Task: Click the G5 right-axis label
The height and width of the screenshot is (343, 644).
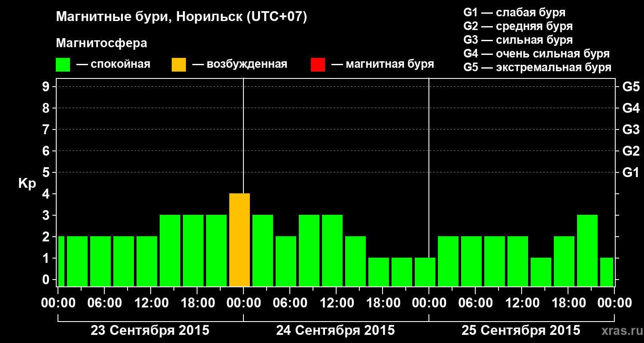Action: point(631,87)
